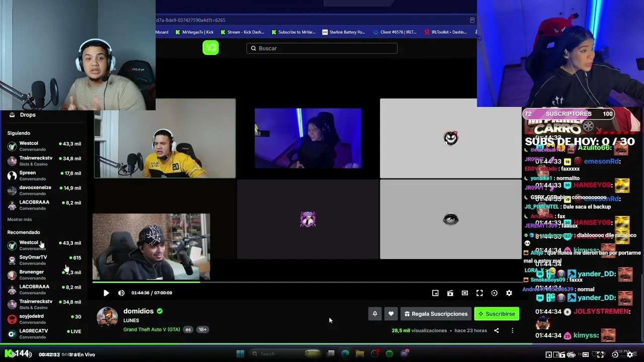
Task: Open picture-in-picture mini player
Action: (435, 293)
